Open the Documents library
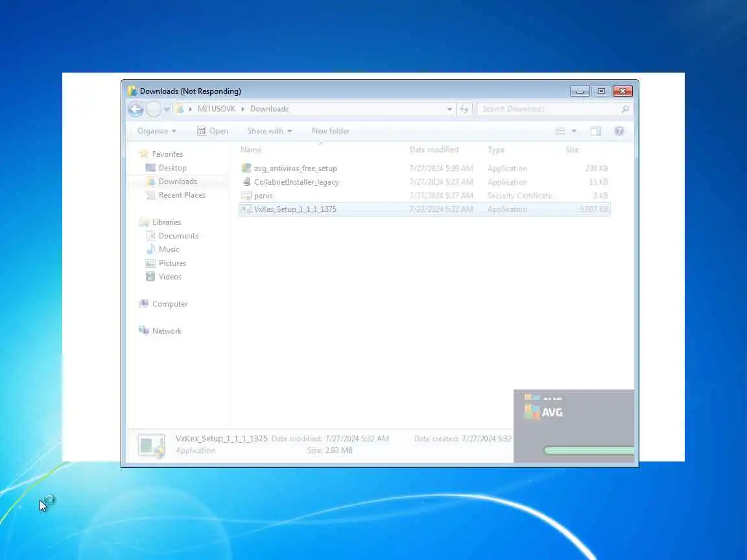The height and width of the screenshot is (560, 747). pyautogui.click(x=178, y=236)
